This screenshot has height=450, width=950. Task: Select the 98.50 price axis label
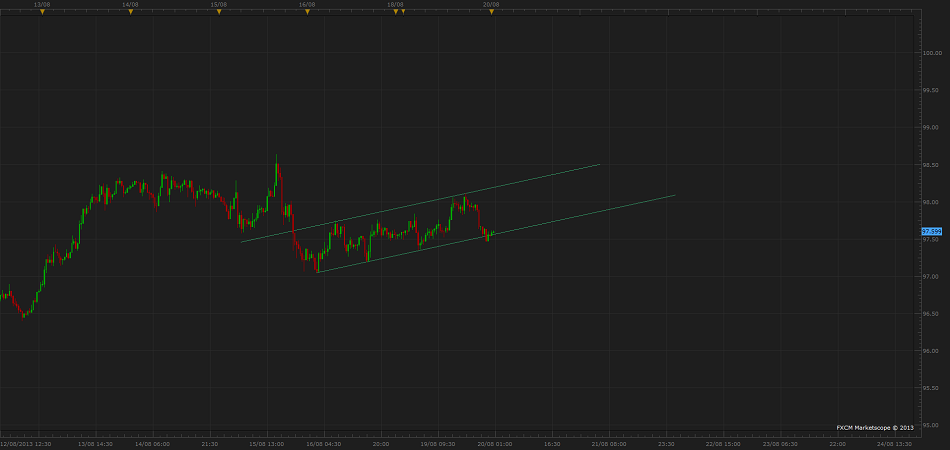(931, 164)
